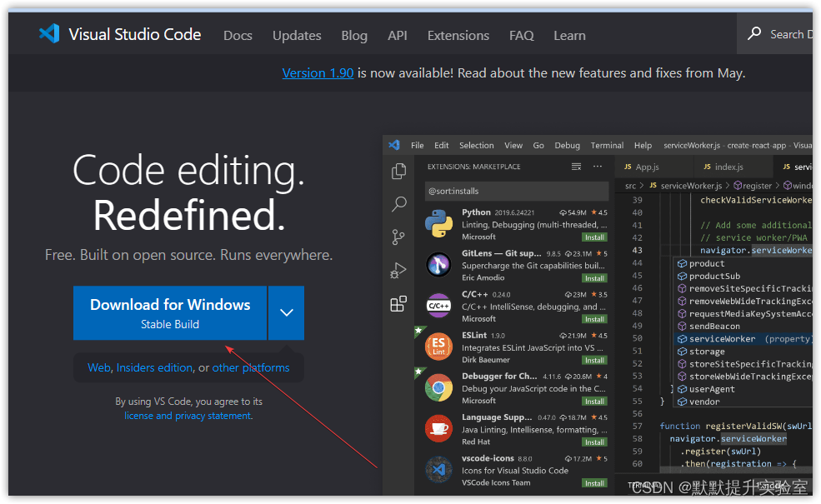This screenshot has height=504, width=821.
Task: Open the Updates nav item
Action: [297, 36]
